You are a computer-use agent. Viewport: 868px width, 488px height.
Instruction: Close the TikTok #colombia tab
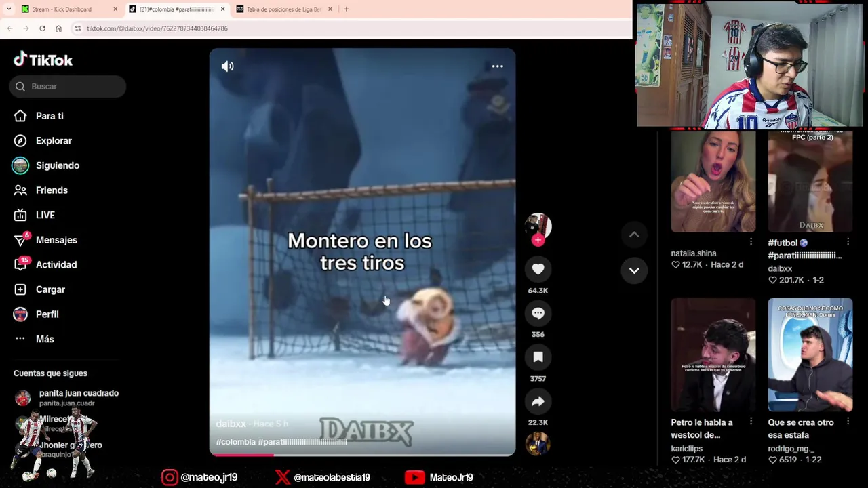click(x=222, y=9)
